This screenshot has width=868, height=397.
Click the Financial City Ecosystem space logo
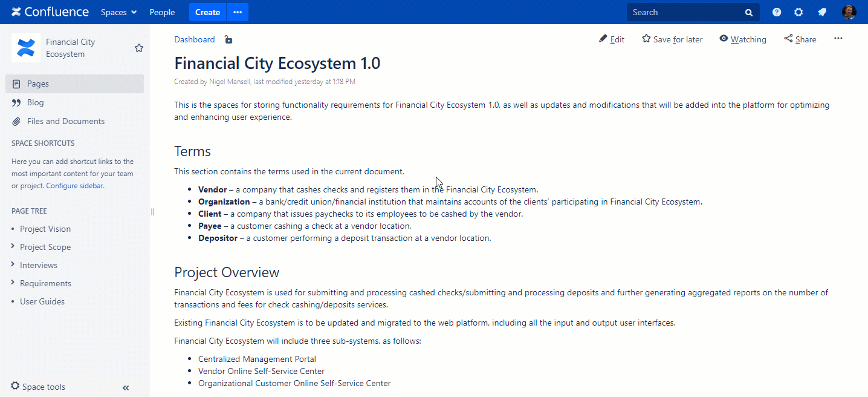click(x=26, y=48)
